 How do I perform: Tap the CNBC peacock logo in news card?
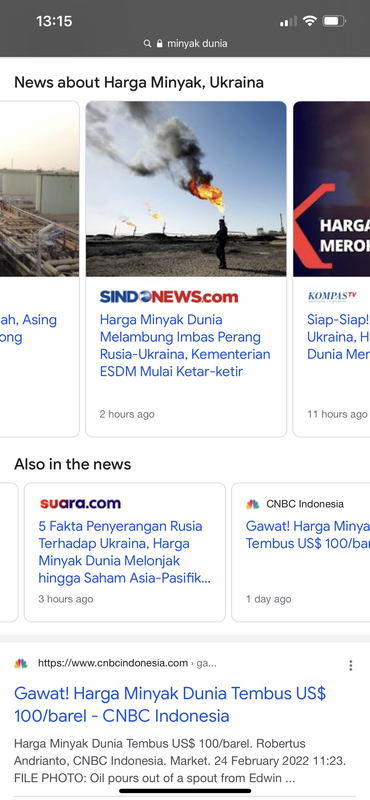253,504
